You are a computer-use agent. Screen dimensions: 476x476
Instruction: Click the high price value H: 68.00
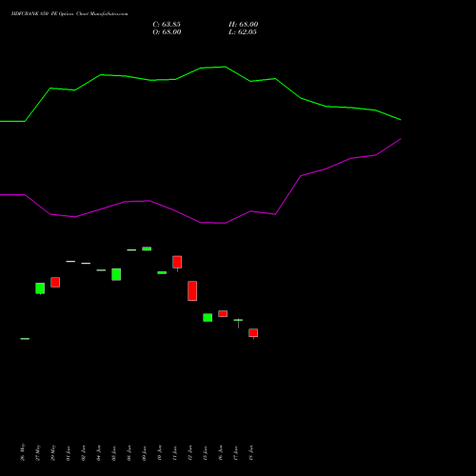[244, 25]
